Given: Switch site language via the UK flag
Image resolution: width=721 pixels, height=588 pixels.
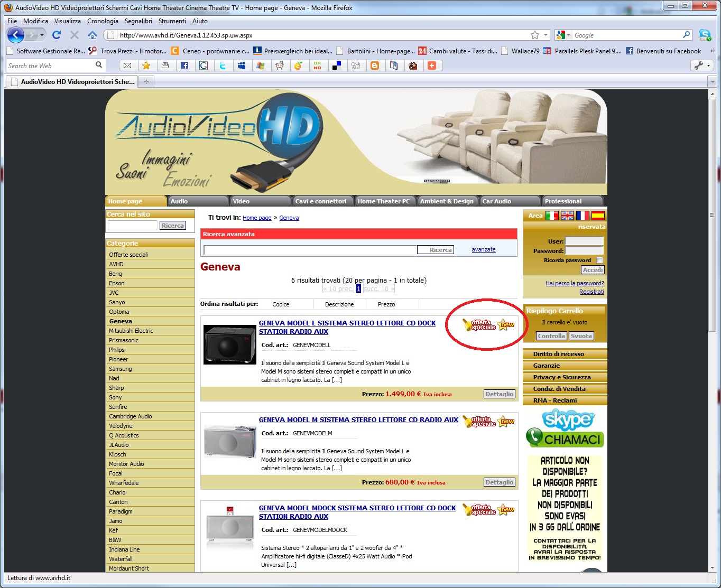Looking at the screenshot, I should coord(567,216).
